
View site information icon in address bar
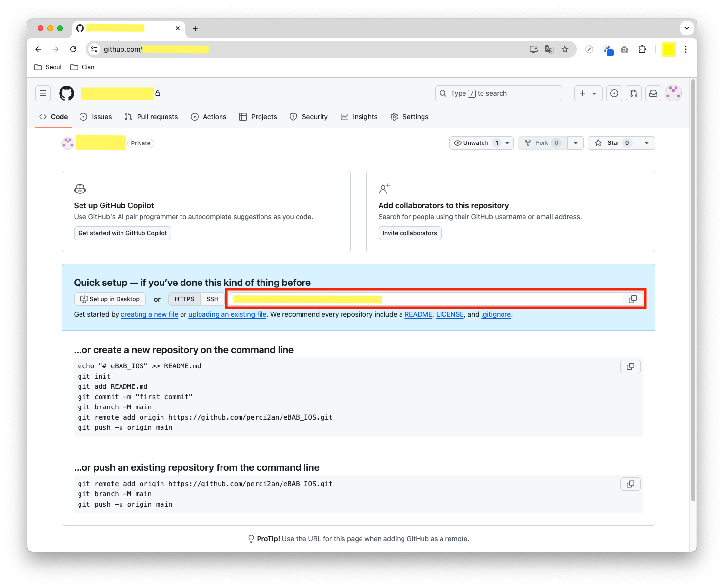click(95, 49)
